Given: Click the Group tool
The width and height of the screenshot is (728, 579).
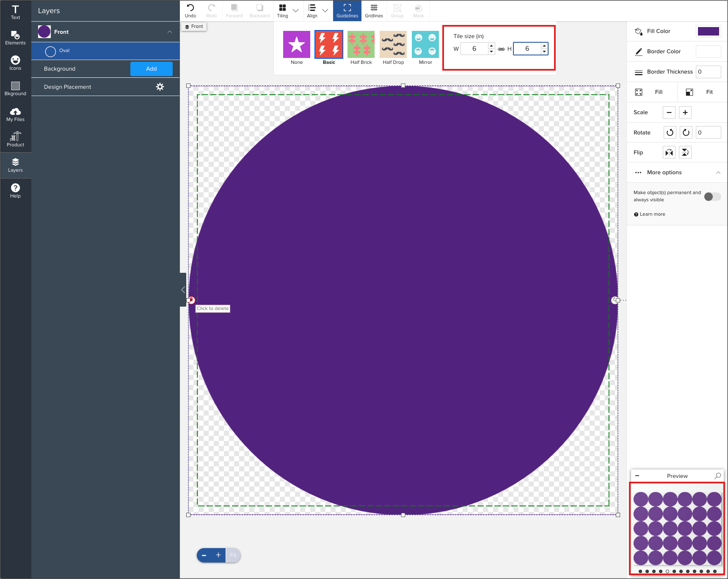Looking at the screenshot, I should (397, 11).
